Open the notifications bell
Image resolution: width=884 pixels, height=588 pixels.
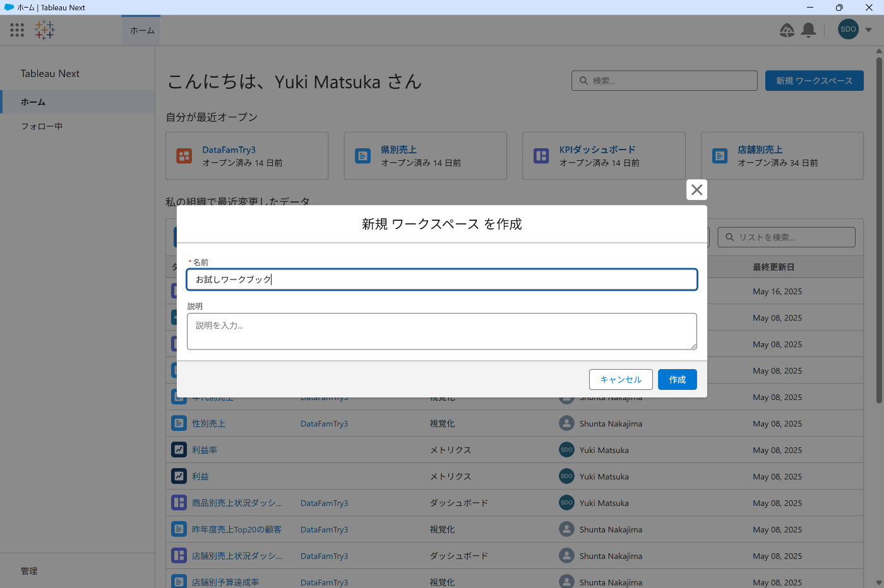pyautogui.click(x=808, y=30)
